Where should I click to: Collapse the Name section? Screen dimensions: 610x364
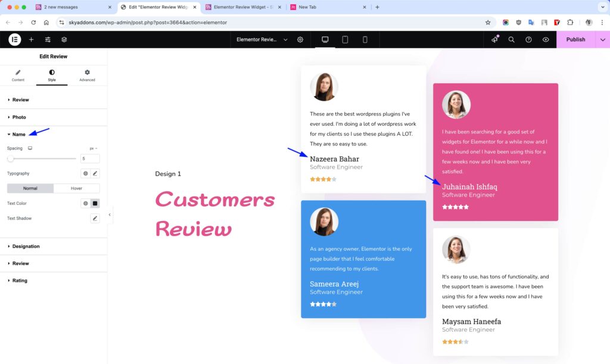[53, 134]
